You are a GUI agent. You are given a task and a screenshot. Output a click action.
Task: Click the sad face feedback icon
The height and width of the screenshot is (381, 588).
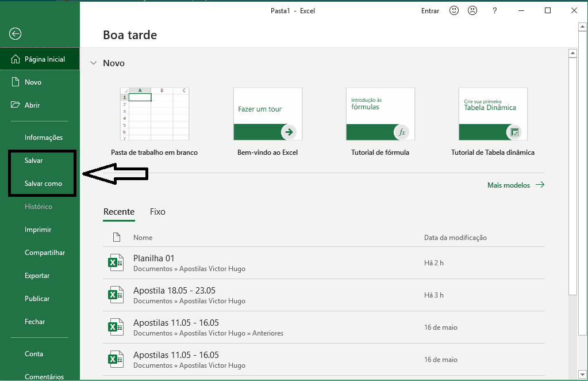click(472, 10)
